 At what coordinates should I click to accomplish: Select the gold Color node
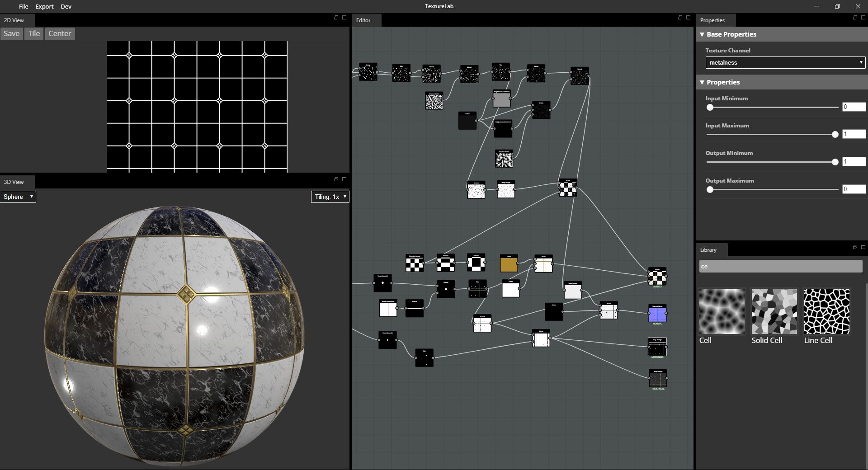pos(509,264)
